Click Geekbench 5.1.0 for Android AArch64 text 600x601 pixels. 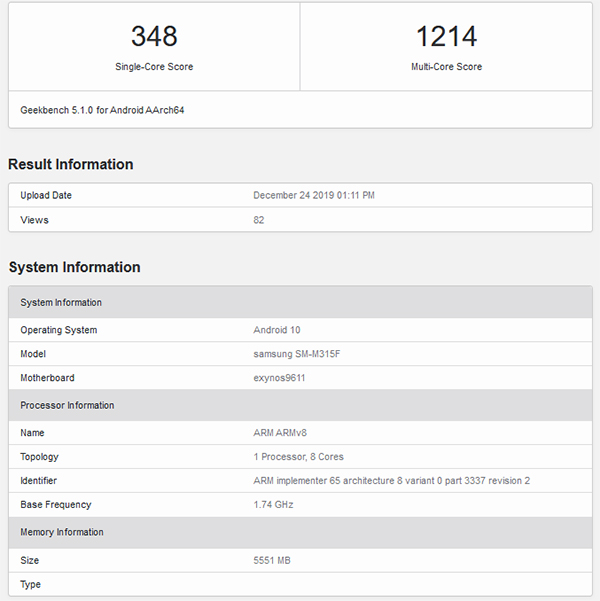(x=102, y=110)
